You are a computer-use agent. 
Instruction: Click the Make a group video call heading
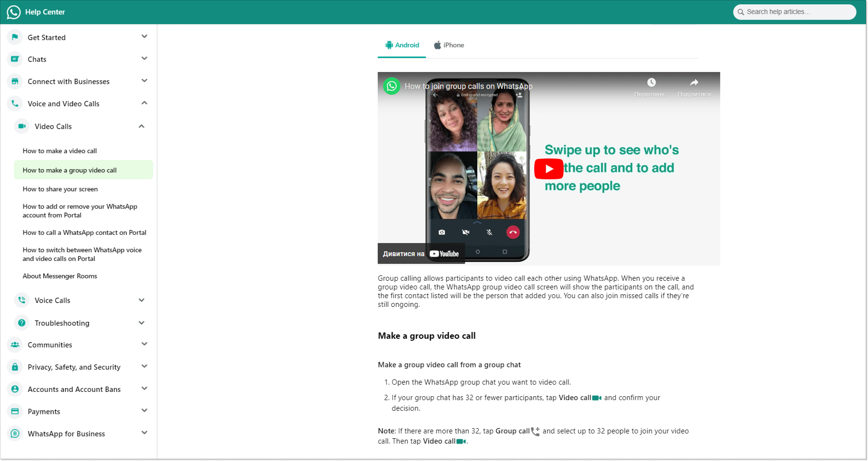(x=427, y=336)
